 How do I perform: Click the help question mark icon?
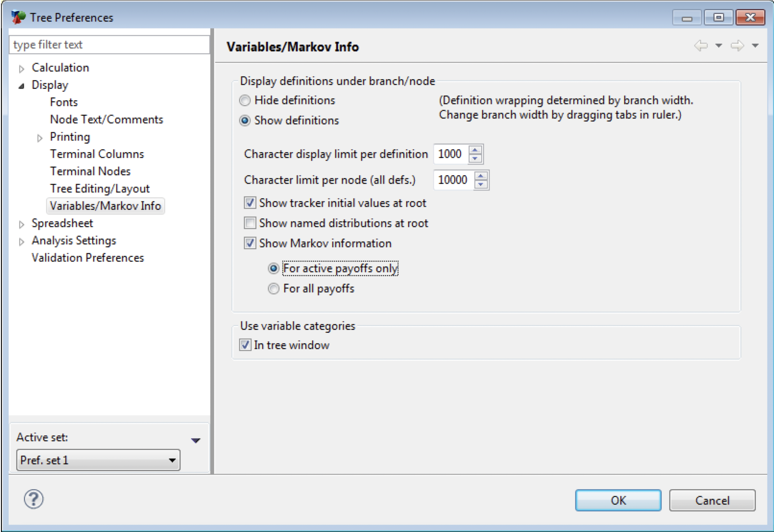click(x=34, y=499)
